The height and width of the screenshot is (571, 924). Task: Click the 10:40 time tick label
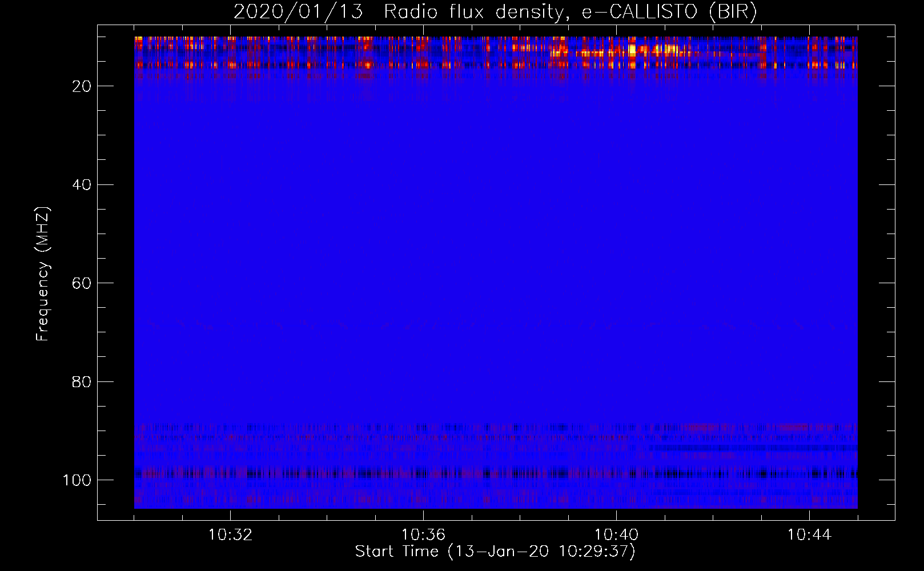(616, 535)
